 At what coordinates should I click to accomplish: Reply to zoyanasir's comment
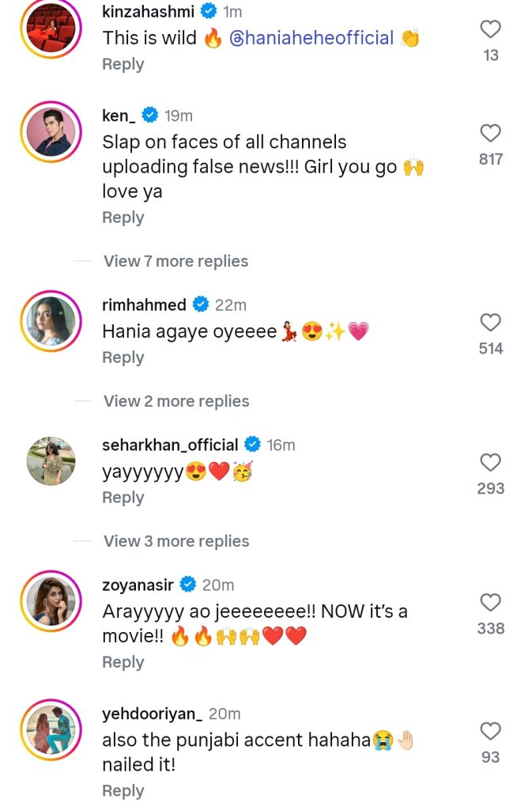tap(123, 662)
